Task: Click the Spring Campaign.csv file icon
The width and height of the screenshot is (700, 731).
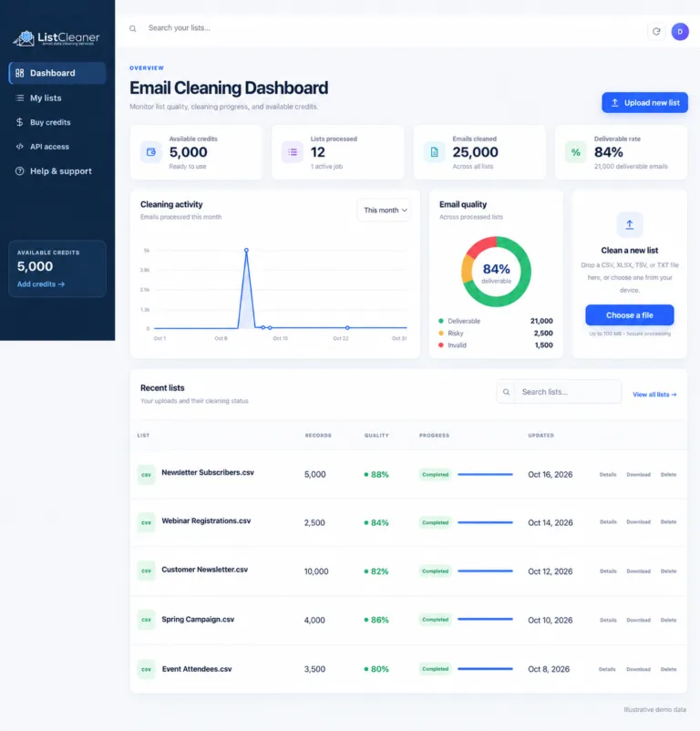Action: point(146,620)
